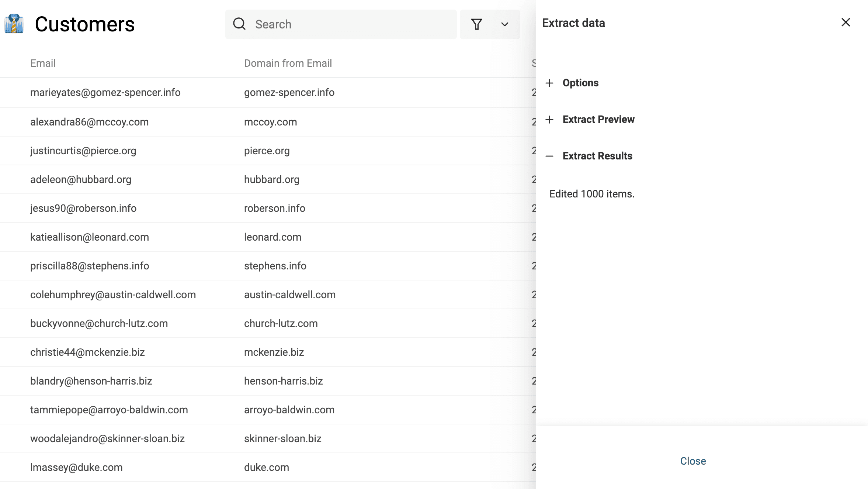Select email colehumphrey@austin-caldwell.com

[x=113, y=295]
